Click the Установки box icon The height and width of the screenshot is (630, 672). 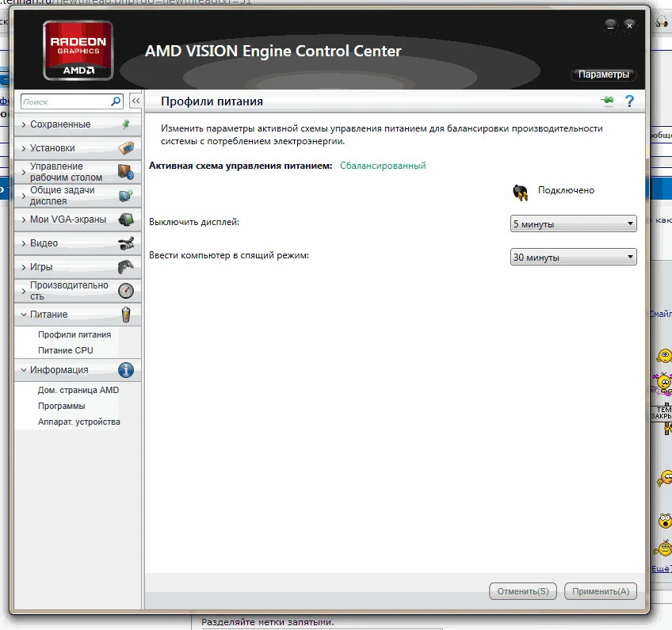(x=126, y=148)
